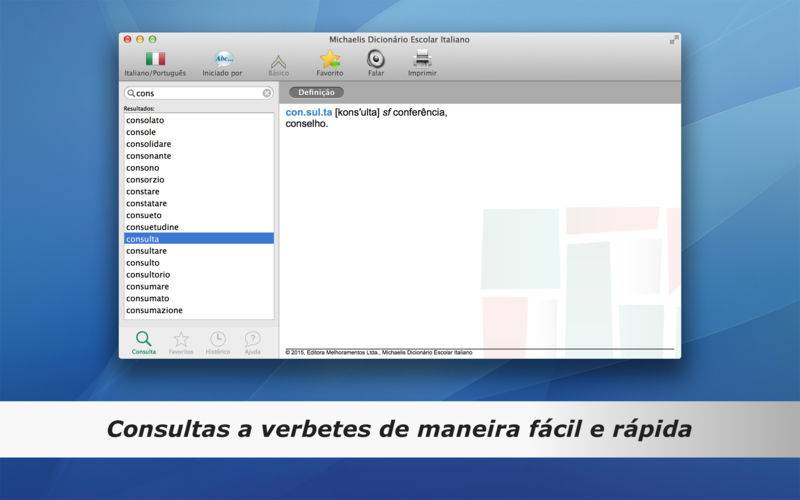Viewport: 800px width, 500px height.
Task: Select the highlighted 'consulta' result
Action: [x=199, y=239]
